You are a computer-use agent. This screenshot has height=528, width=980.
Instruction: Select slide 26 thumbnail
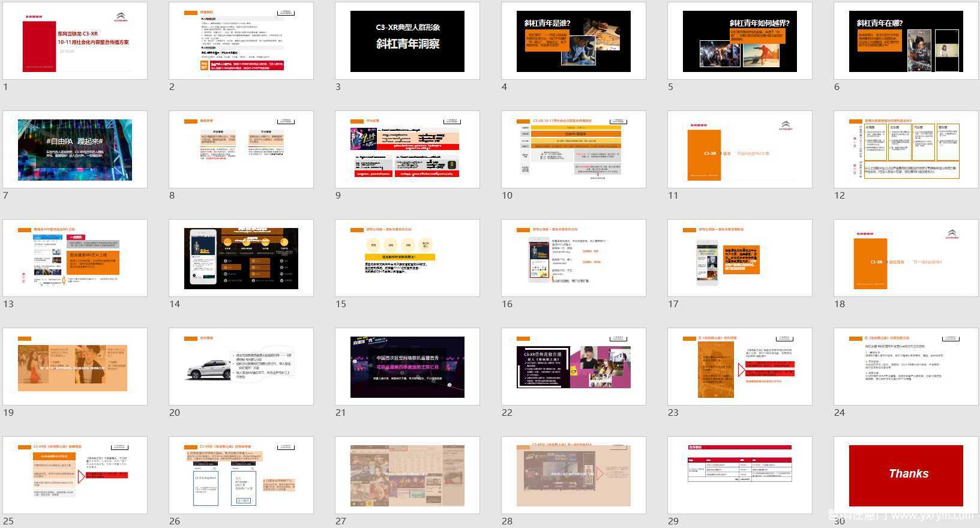pyautogui.click(x=241, y=475)
